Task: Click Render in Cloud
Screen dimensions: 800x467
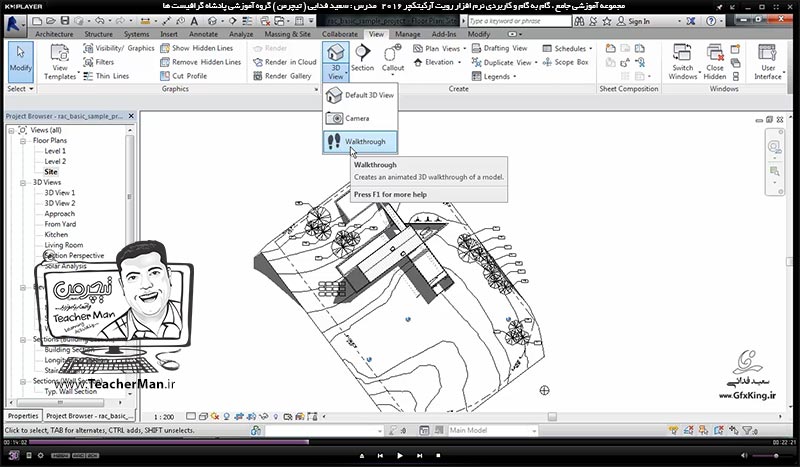Action: [x=285, y=62]
